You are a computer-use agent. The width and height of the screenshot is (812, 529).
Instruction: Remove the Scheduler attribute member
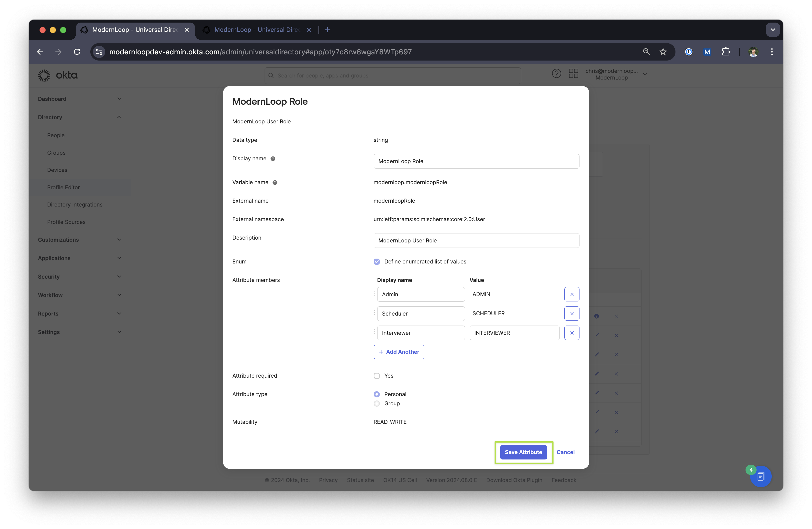(x=572, y=314)
